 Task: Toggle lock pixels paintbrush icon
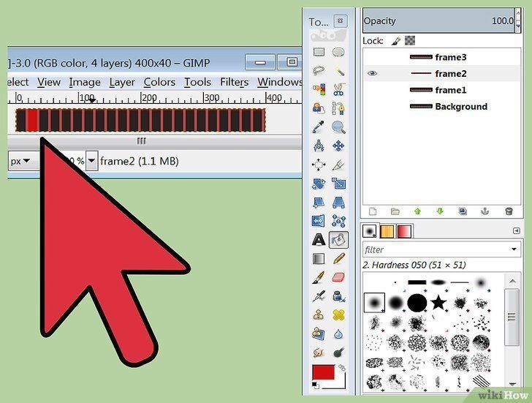coord(395,41)
